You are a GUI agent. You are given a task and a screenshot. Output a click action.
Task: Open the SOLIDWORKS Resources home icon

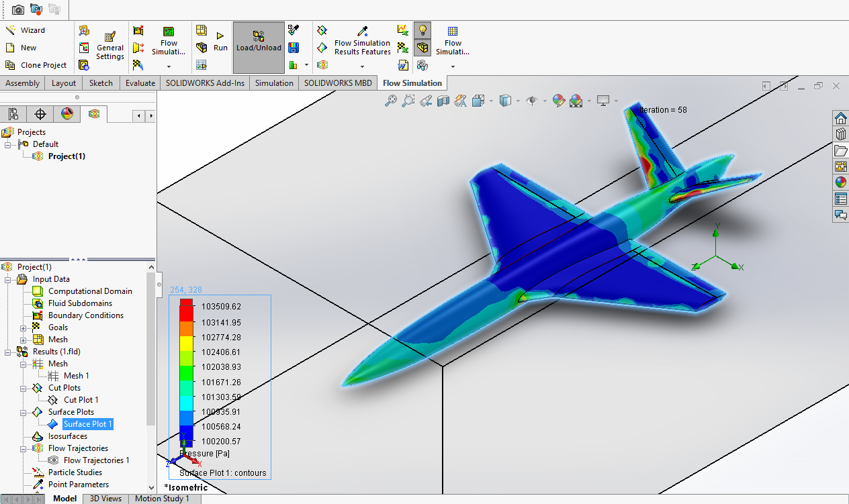click(x=840, y=118)
